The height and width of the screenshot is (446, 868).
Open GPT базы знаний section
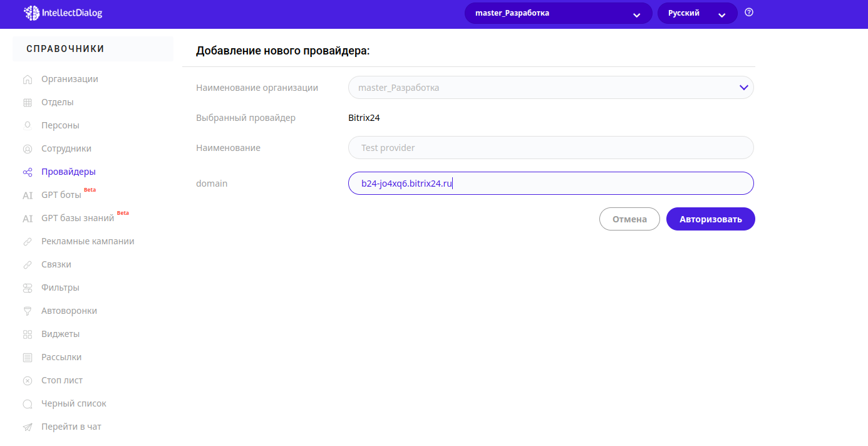[x=78, y=218]
